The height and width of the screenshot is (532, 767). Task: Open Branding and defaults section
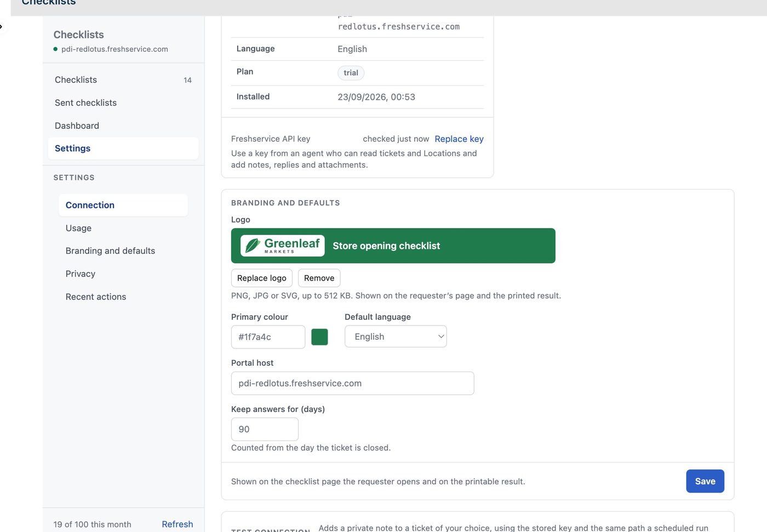pos(123,251)
